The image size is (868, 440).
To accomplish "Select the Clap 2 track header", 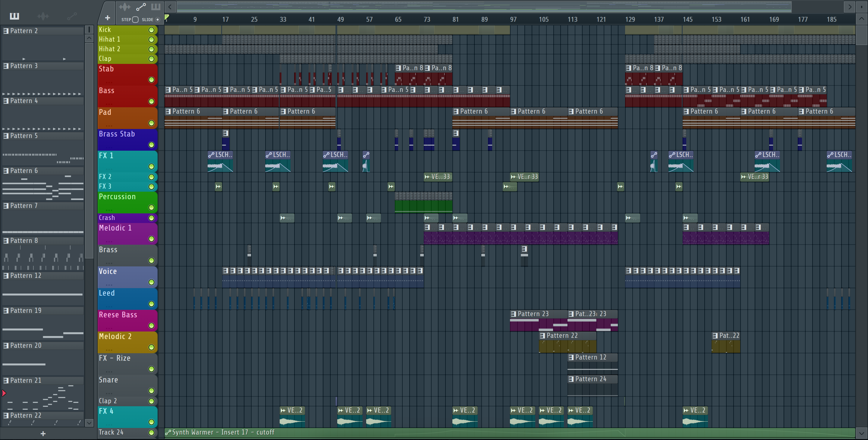I will tap(128, 401).
